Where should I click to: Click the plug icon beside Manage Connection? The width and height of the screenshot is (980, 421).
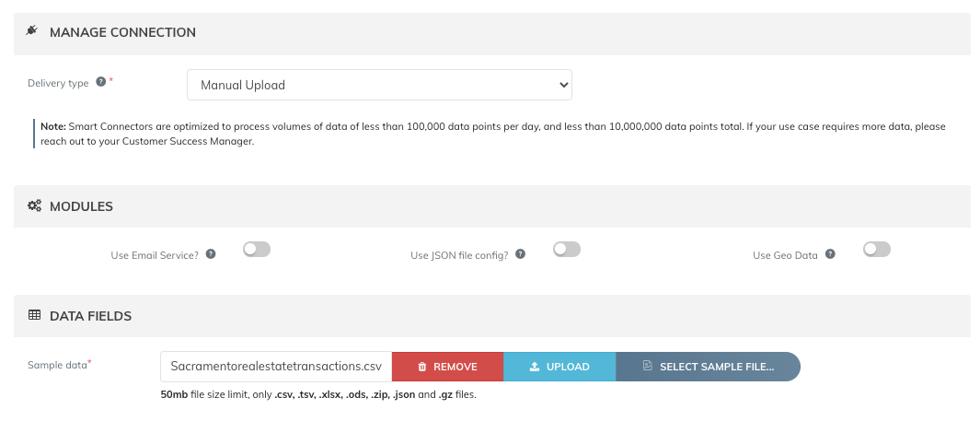point(32,30)
